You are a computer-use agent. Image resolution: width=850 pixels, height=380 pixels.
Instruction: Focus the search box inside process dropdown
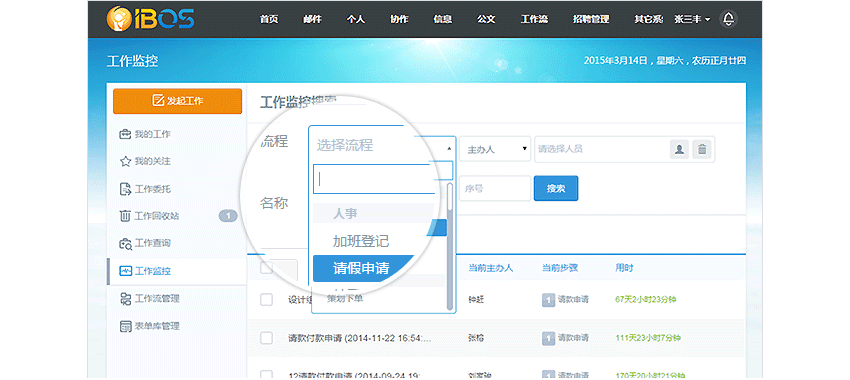coord(375,179)
